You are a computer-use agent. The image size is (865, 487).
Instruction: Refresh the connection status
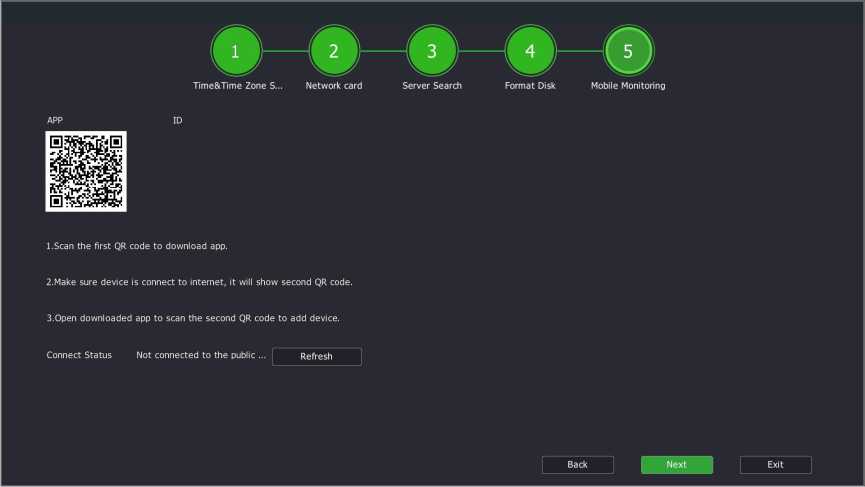(x=317, y=356)
